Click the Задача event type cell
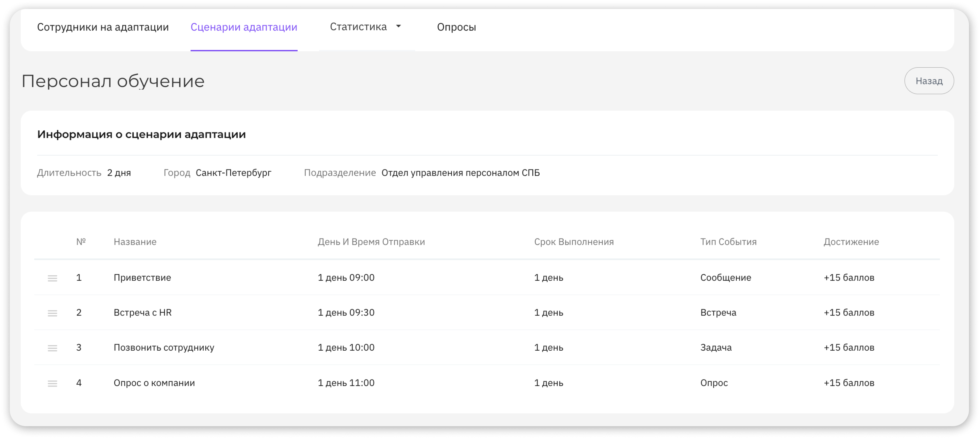This screenshot has height=438, width=980. 716,348
